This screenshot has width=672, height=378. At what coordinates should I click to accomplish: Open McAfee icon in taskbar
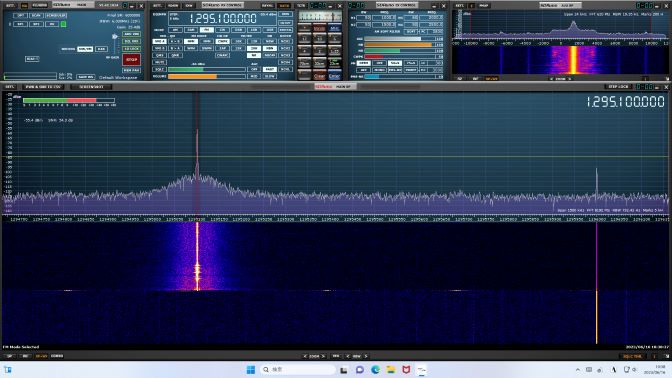pos(406,369)
